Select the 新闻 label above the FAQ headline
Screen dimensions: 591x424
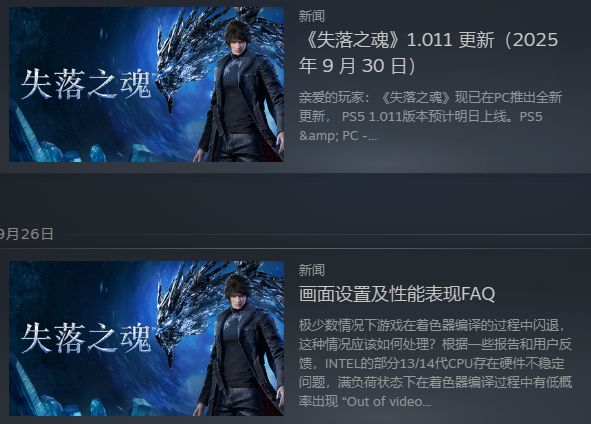(312, 270)
